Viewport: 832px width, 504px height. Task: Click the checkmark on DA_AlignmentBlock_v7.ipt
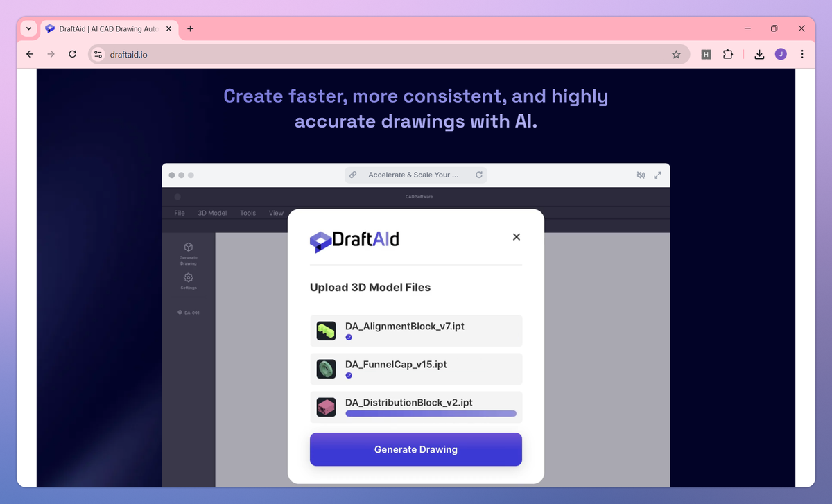[349, 338]
